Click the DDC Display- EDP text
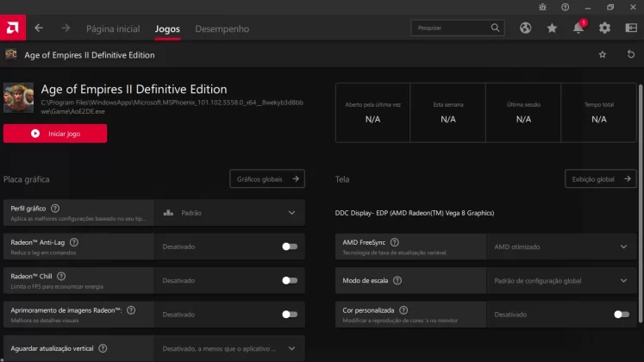The image size is (644, 362). tap(415, 213)
